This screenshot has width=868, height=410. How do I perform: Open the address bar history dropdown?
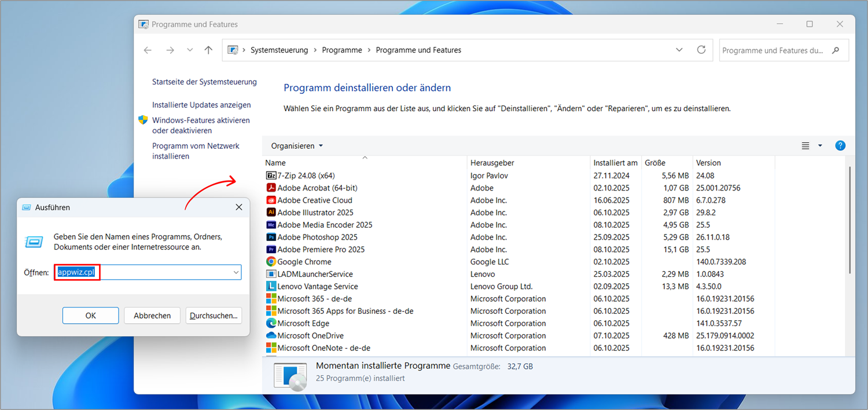pos(679,50)
